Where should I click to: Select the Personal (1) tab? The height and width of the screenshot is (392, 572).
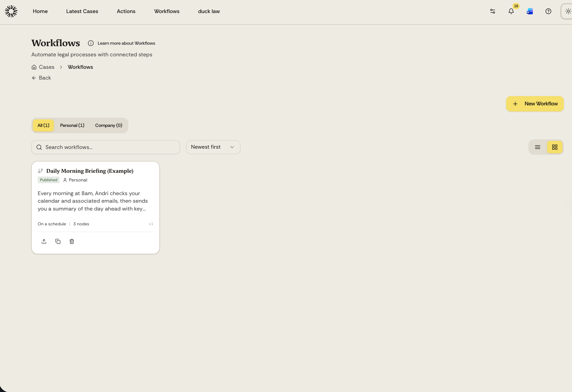coord(72,125)
